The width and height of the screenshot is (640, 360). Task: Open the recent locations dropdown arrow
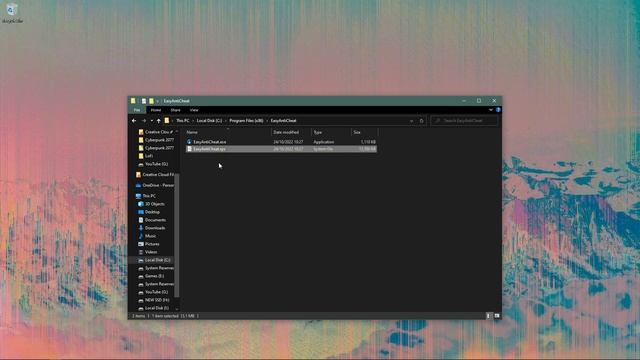pos(151,121)
